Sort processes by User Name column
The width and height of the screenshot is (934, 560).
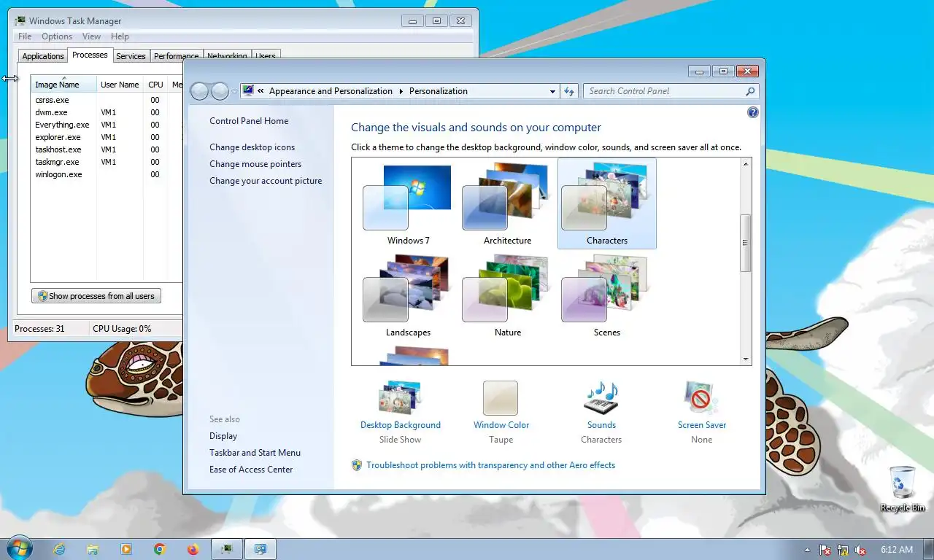pyautogui.click(x=120, y=84)
